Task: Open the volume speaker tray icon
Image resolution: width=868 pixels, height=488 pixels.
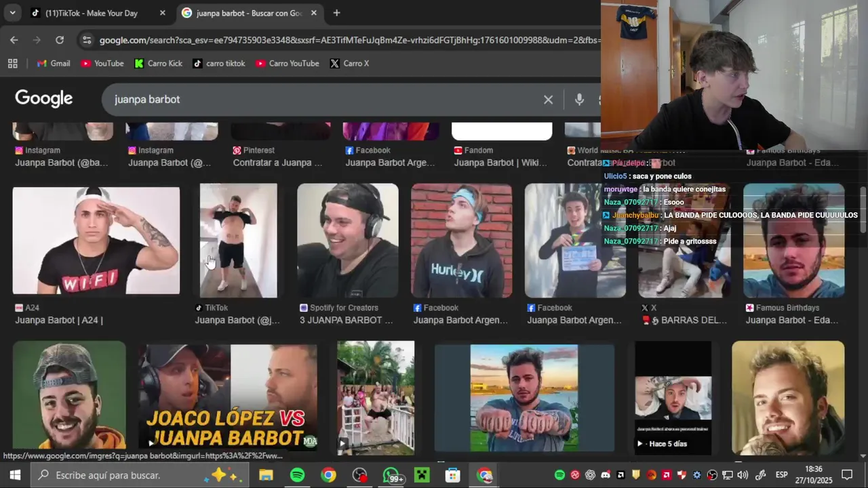Action: tap(743, 475)
